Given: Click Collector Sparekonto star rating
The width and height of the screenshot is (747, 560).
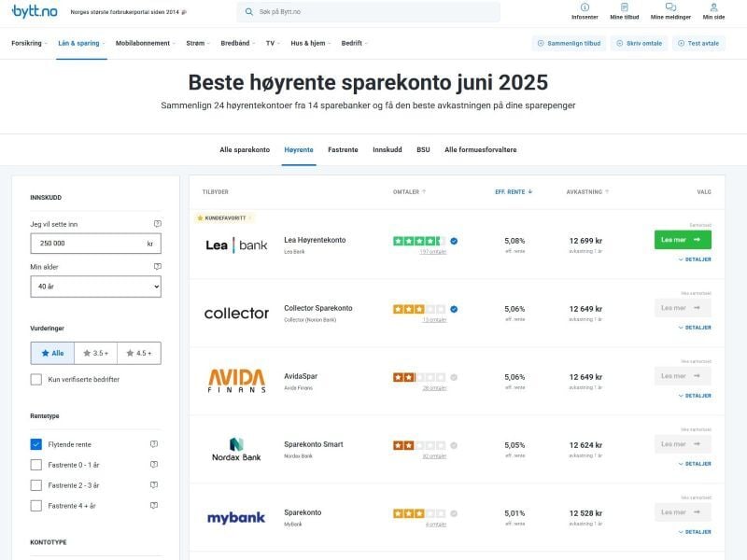Looking at the screenshot, I should click(x=419, y=309).
